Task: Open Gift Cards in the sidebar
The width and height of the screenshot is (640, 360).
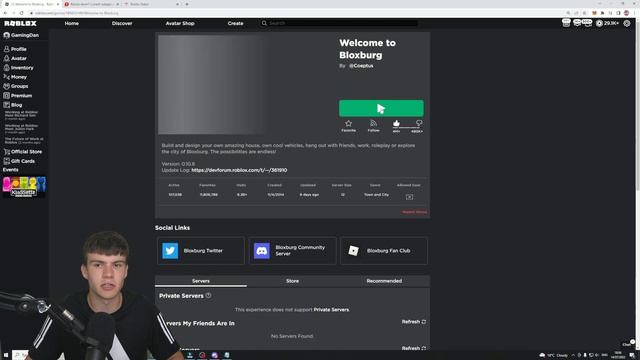Action: point(19,161)
